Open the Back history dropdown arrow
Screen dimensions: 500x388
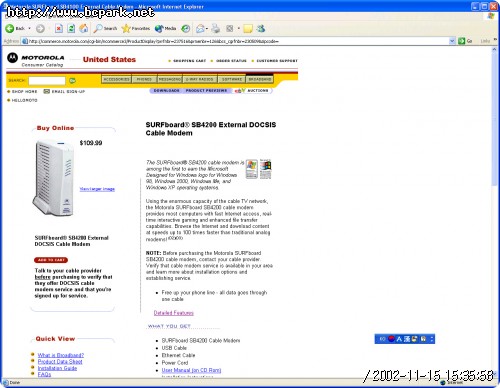pyautogui.click(x=30, y=29)
